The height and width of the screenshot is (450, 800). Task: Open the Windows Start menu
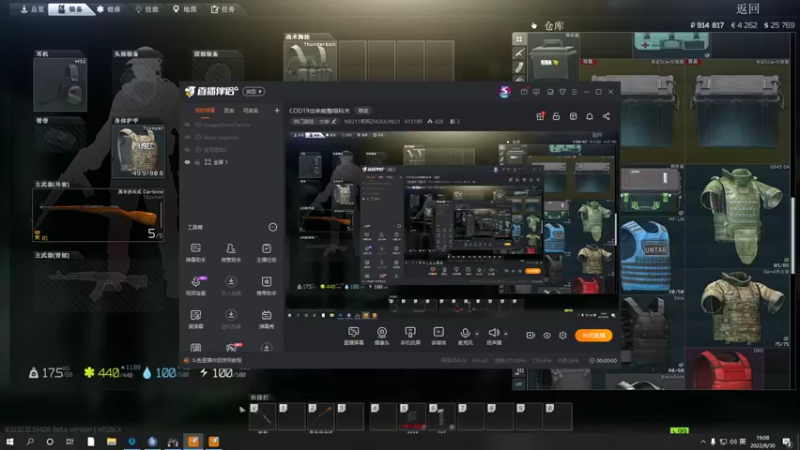[x=9, y=441]
